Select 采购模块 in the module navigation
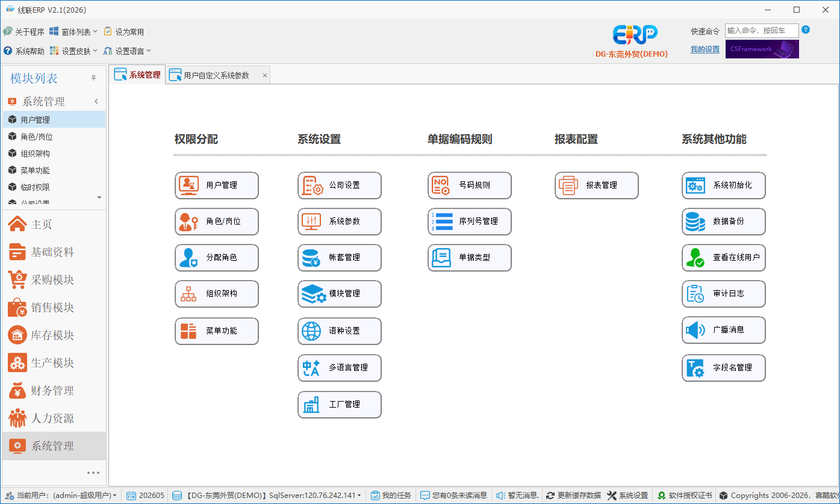This screenshot has height=504, width=840. tap(54, 280)
